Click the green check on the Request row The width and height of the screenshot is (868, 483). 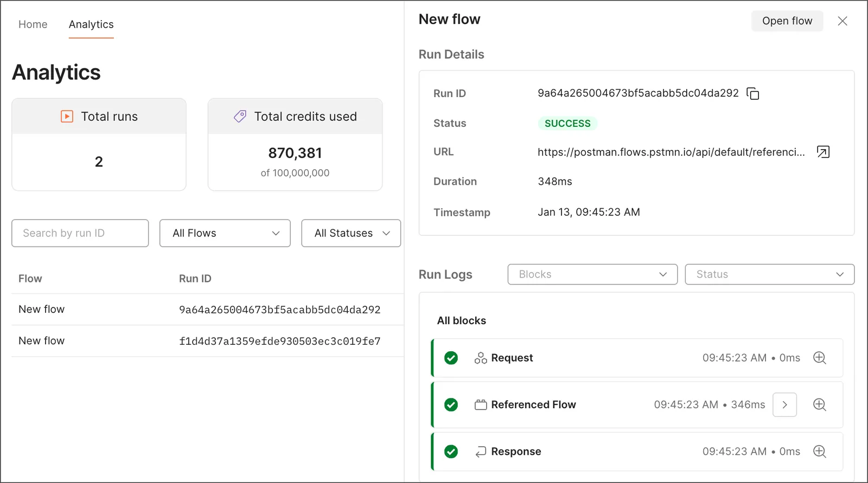(451, 358)
